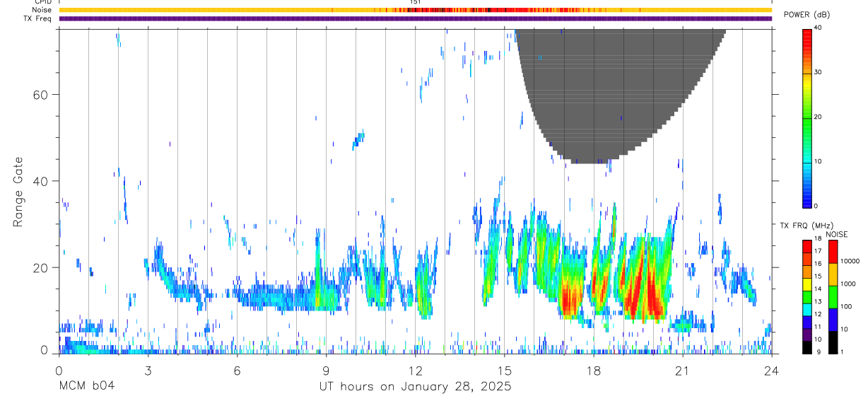
Task: Click the 15 hour tick label
Action: point(504,370)
